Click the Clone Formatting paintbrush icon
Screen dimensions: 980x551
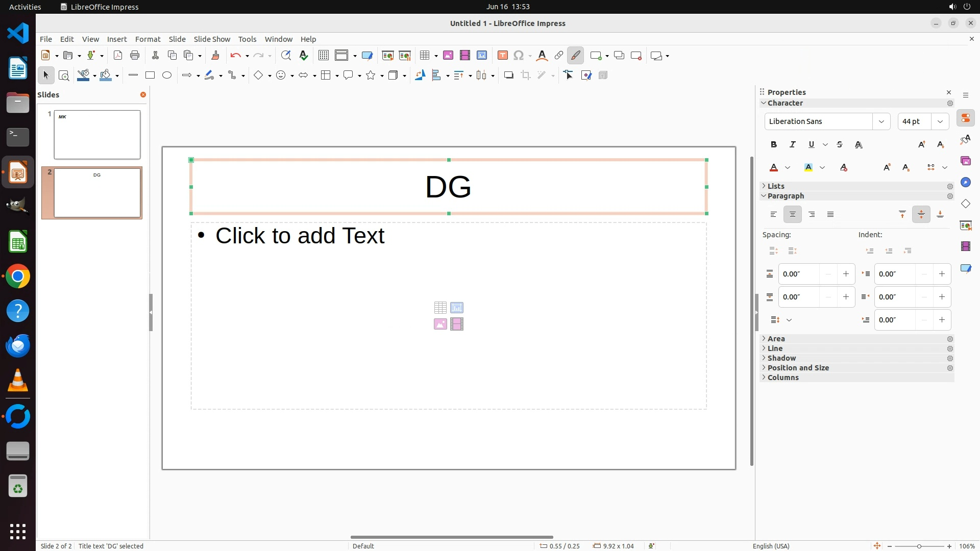(x=215, y=56)
